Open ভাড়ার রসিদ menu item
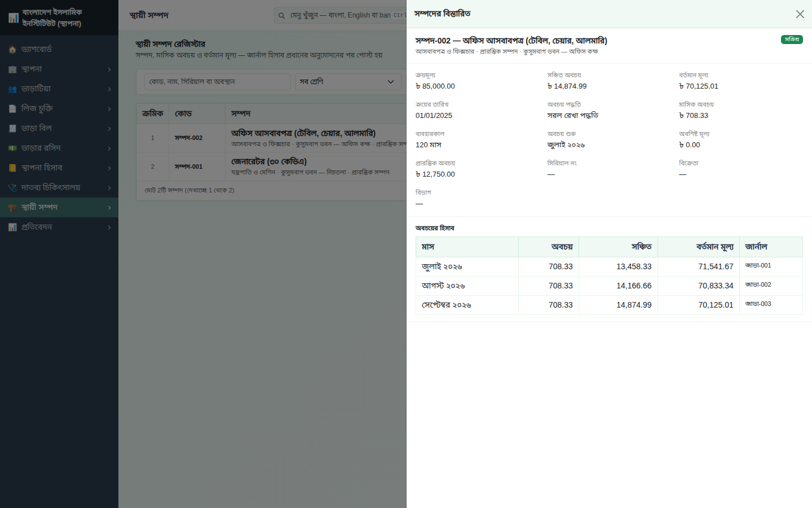The image size is (812, 508). [x=59, y=148]
